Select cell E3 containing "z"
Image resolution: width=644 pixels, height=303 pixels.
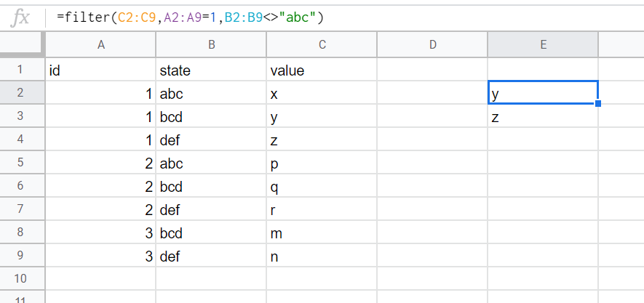coord(543,117)
